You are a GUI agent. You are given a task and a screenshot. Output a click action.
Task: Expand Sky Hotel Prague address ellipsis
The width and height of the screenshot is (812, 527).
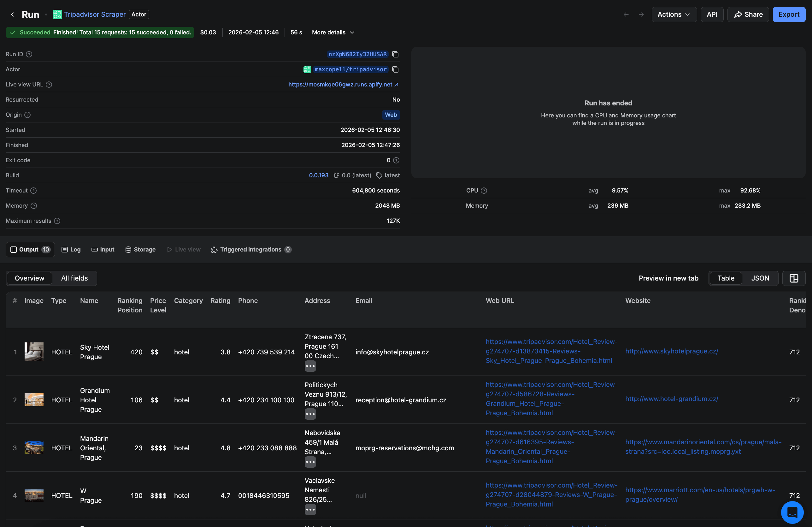(x=310, y=366)
